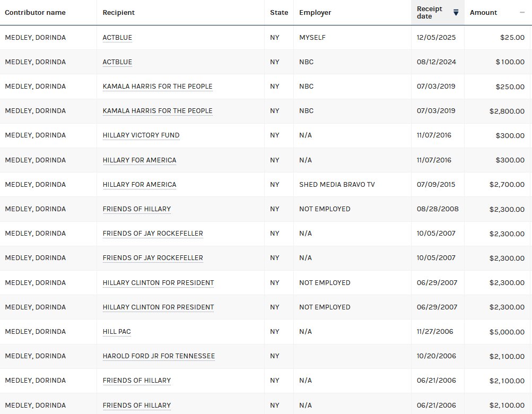Click the $2,700.00 amount cell
This screenshot has width=532, height=414.
pyautogui.click(x=507, y=185)
